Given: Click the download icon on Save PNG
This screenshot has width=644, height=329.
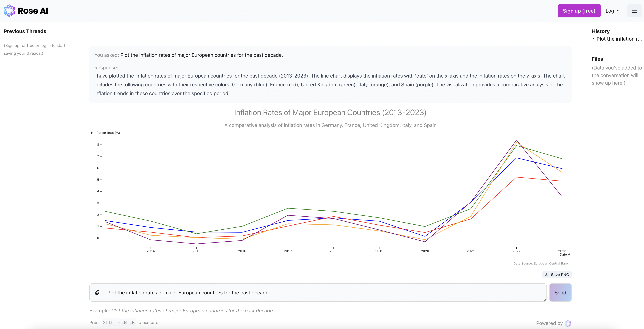Looking at the screenshot, I should [547, 274].
